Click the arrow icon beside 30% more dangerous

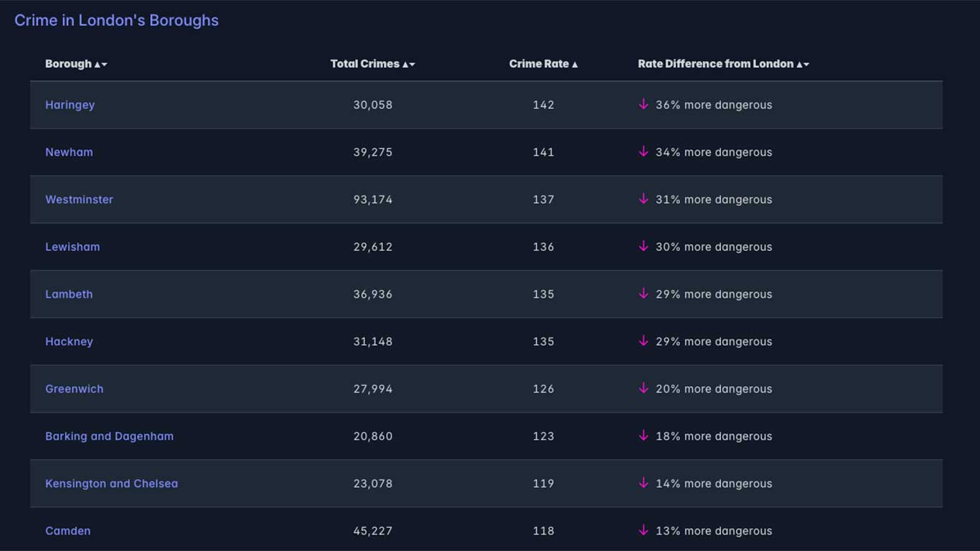coord(644,246)
